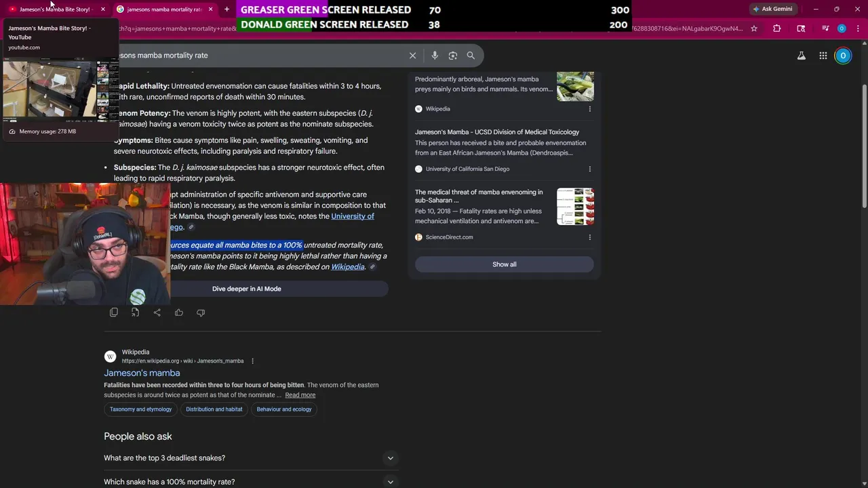Expand 'Which snake has a 100% mortality rate?'
Viewport: 868px width, 488px height.
tap(251, 481)
